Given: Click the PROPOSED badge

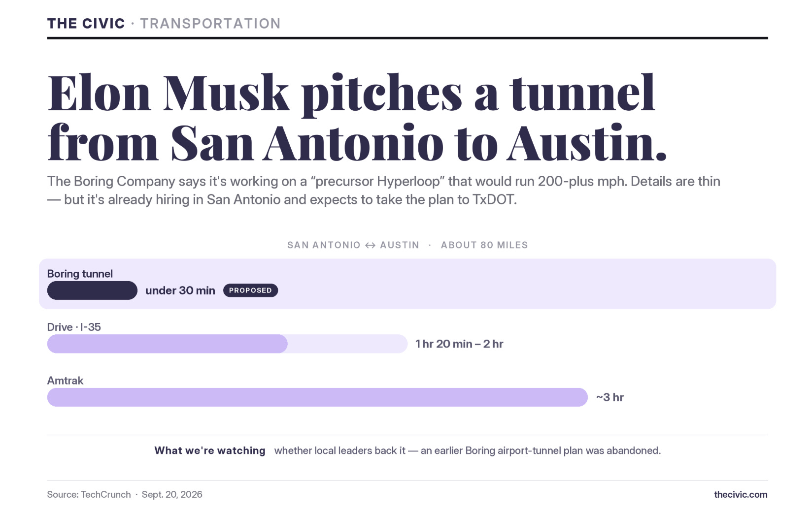Looking at the screenshot, I should [x=250, y=290].
